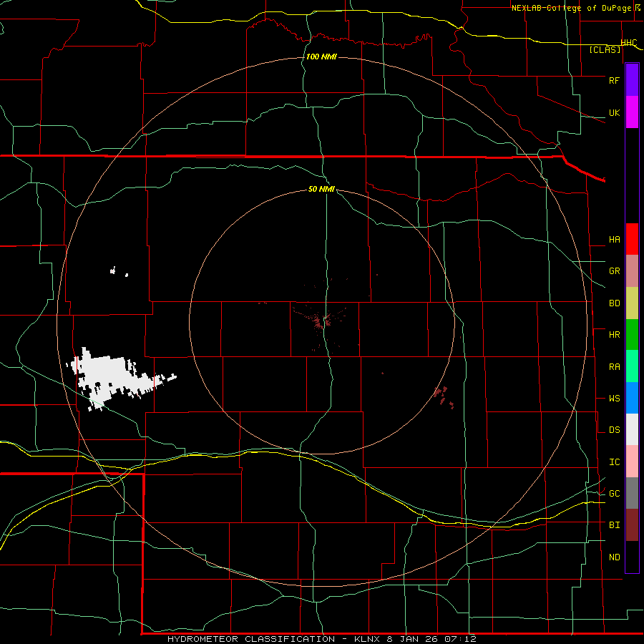The image size is (644, 644).
Task: Click the 'KLNX' radar site identifier
Action: point(368,639)
